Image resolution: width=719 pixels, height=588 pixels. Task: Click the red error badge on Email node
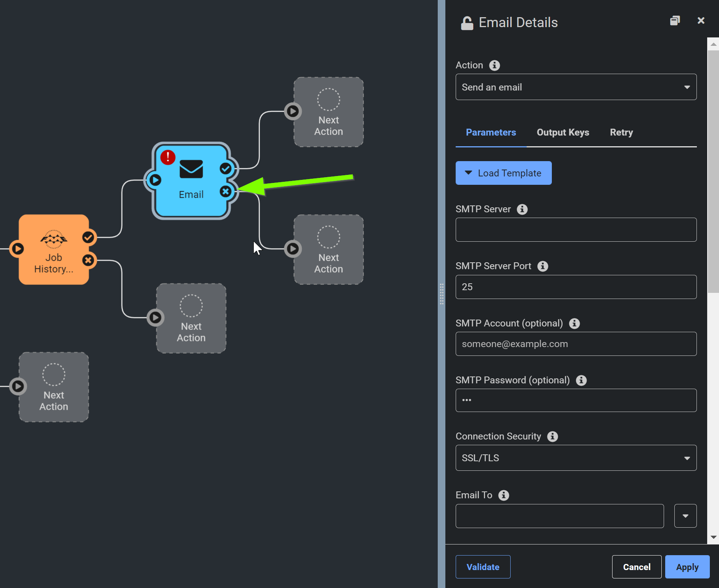pos(168,157)
